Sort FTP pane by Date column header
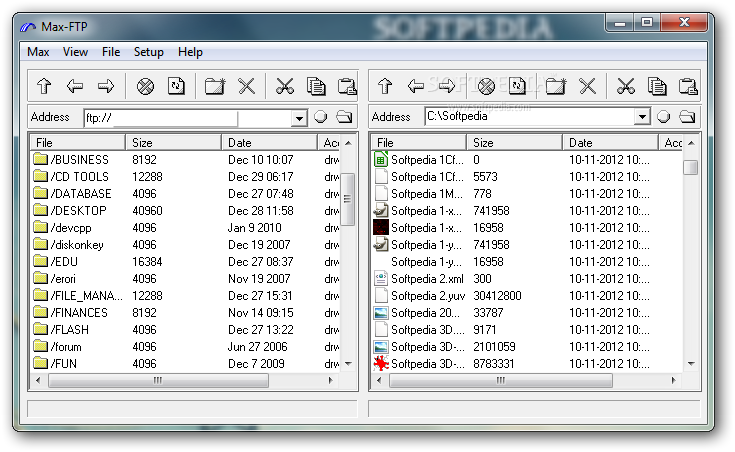735x452 pixels. tap(270, 143)
